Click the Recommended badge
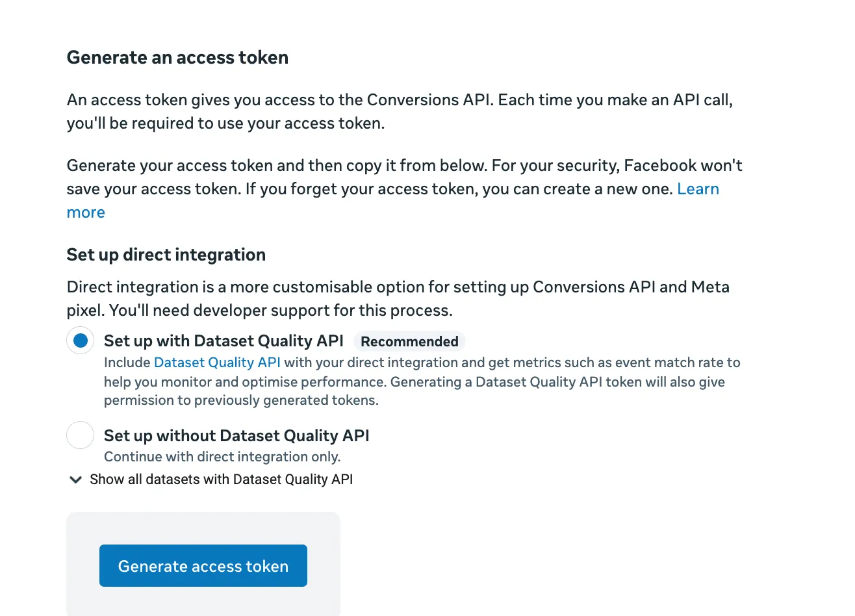 tap(409, 341)
